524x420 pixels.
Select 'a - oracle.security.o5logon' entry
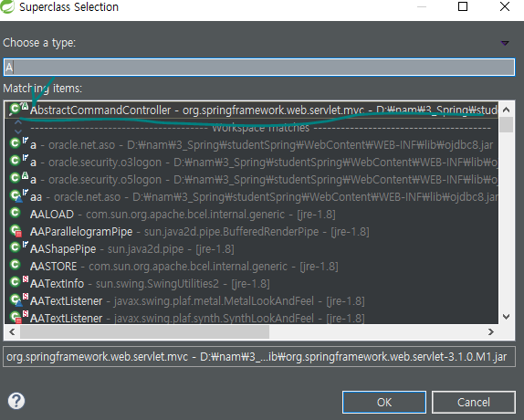pos(252,180)
